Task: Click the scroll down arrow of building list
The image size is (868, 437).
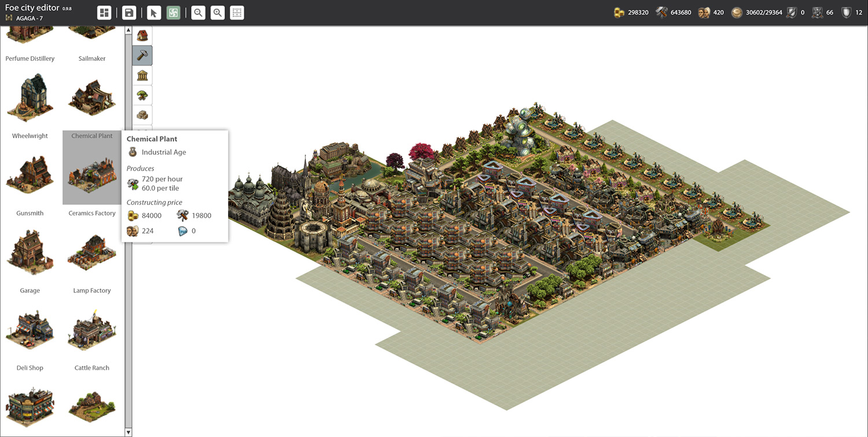Action: pos(128,432)
